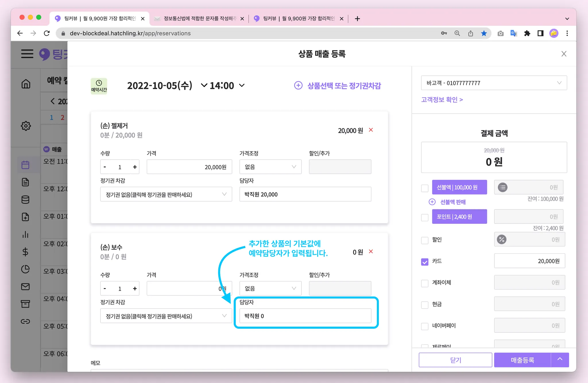Click the home icon in sidebar

[x=26, y=84]
